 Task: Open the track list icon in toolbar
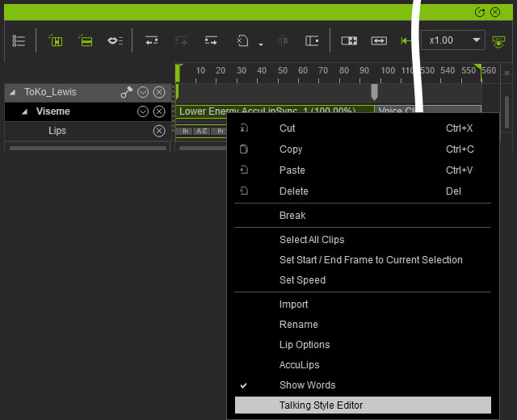pos(19,41)
